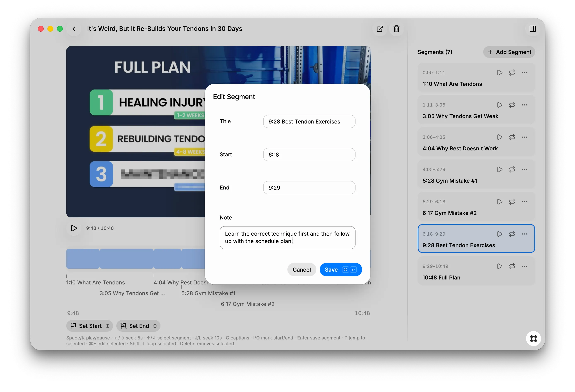Click first timeline block for What Are Tendons

click(83, 259)
